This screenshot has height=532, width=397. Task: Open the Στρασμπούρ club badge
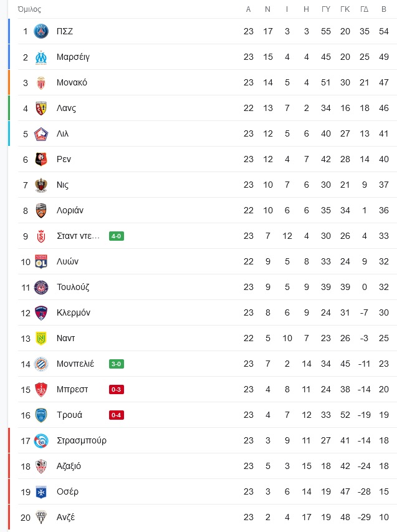(x=41, y=440)
